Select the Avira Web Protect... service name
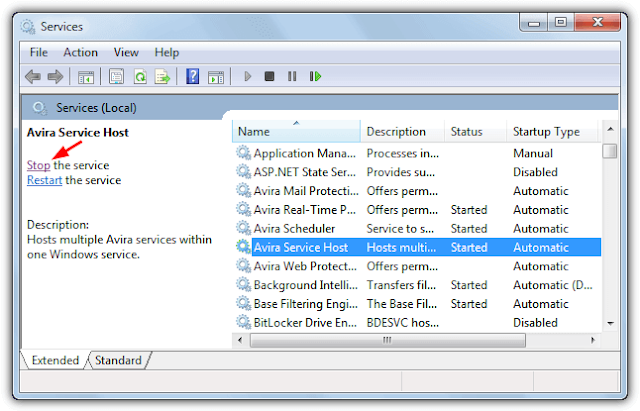This screenshot has width=640, height=411. click(x=305, y=266)
